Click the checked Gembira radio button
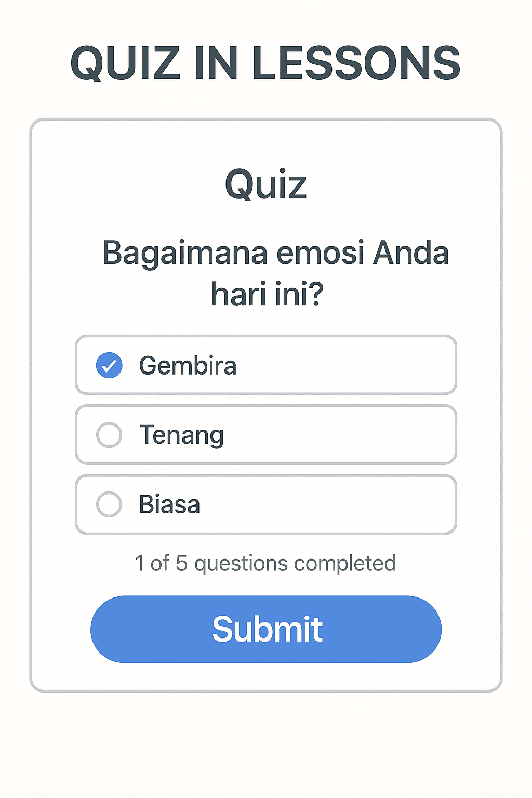The width and height of the screenshot is (532, 798). point(109,365)
